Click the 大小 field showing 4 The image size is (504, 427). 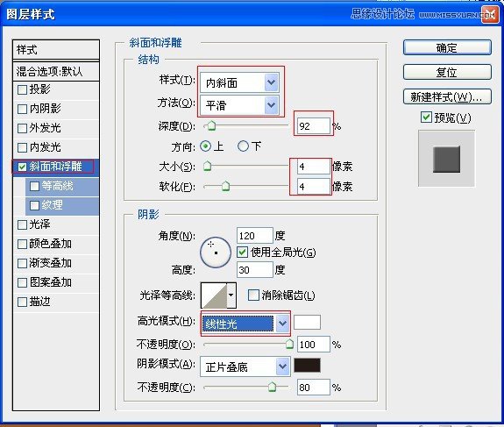click(314, 167)
